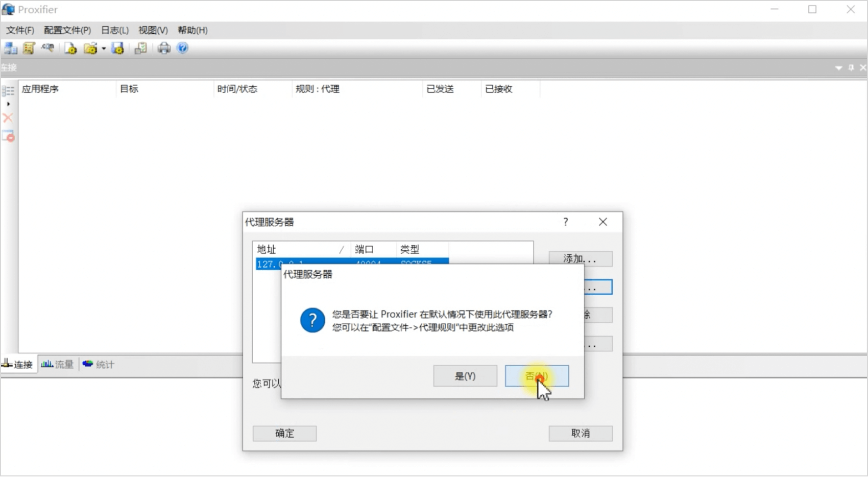Click 否(N) in the confirmation dialog
Viewport: 868px width, 477px height.
pos(537,376)
